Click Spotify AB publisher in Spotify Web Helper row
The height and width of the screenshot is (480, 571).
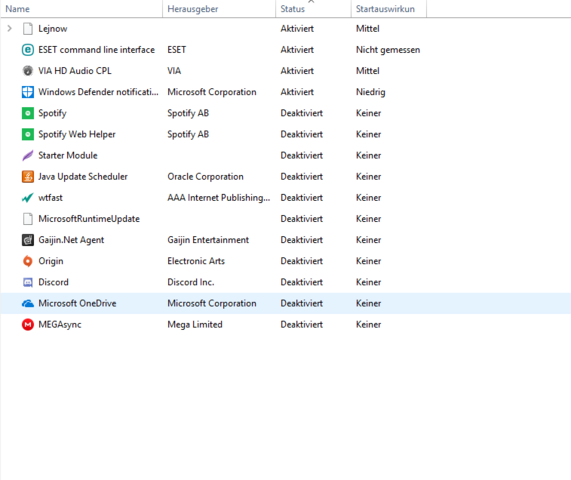pyautogui.click(x=188, y=134)
